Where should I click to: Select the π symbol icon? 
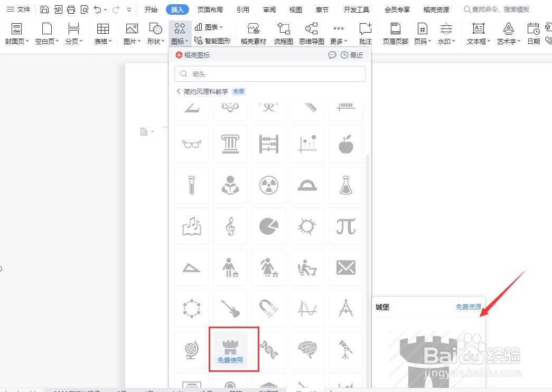click(345, 226)
